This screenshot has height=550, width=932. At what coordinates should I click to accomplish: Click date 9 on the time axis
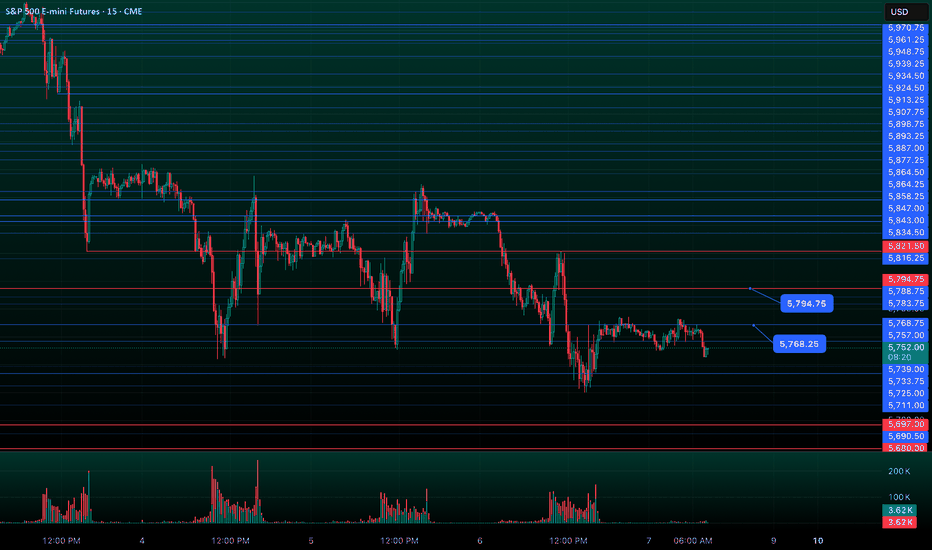[x=773, y=541]
